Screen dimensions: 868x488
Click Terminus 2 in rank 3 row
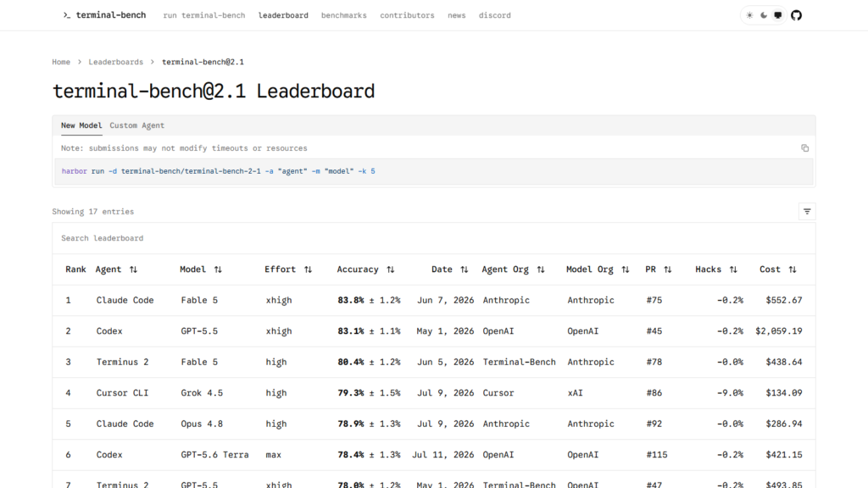[122, 363]
